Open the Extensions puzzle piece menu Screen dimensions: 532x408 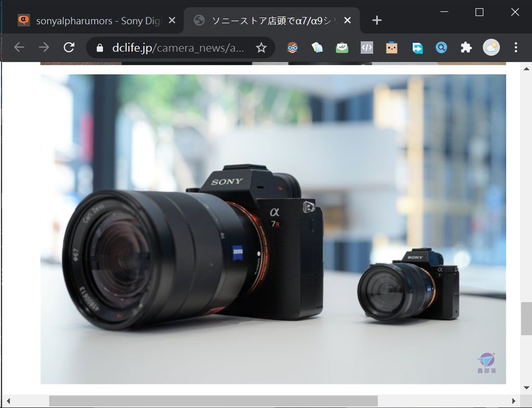tap(466, 47)
